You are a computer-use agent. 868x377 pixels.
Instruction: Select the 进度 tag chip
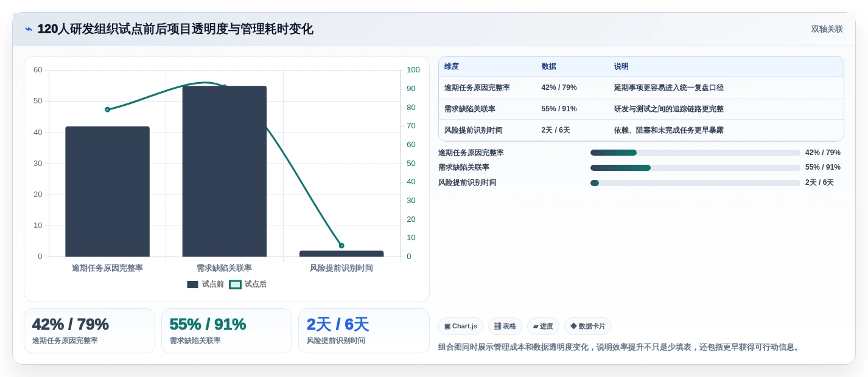543,327
